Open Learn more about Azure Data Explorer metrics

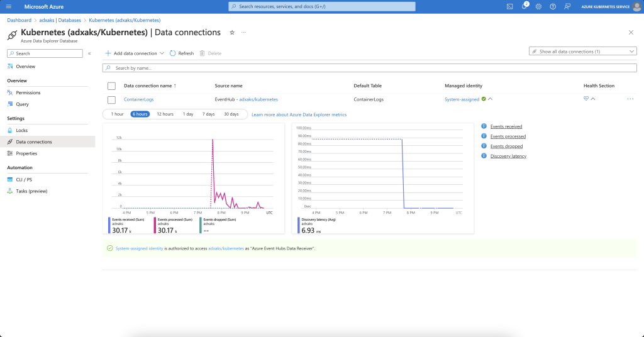point(299,114)
